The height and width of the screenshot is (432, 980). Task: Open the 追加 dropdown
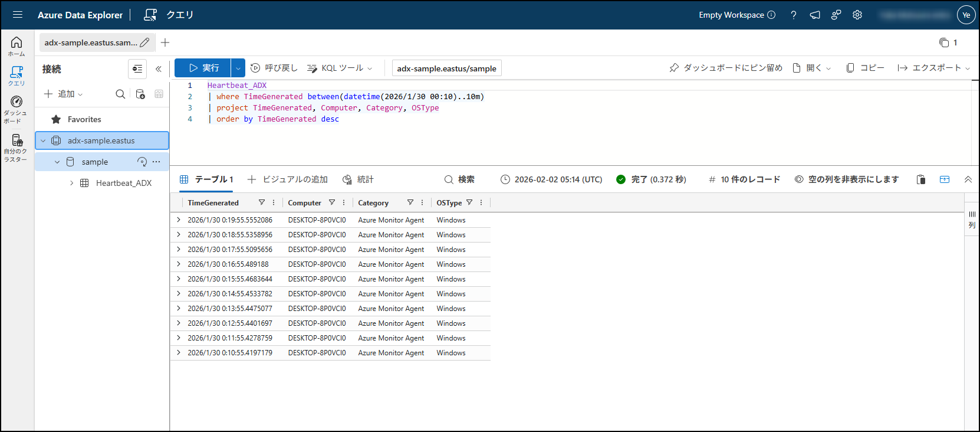click(64, 94)
